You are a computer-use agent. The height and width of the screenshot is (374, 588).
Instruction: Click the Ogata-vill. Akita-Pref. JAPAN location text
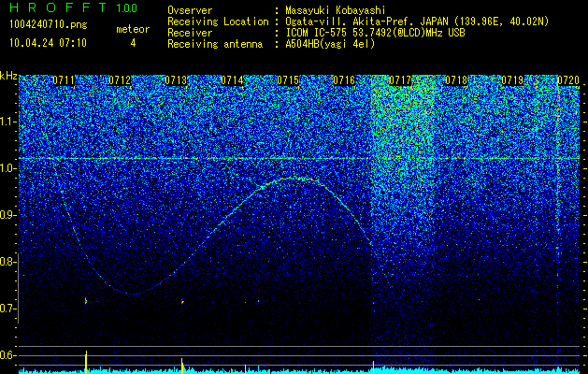click(x=417, y=22)
